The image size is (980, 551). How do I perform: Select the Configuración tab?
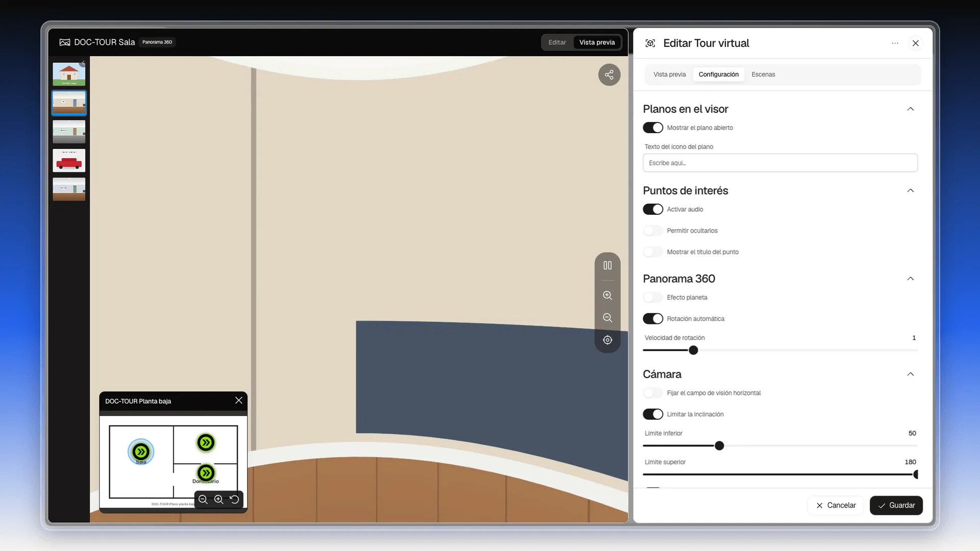click(x=718, y=74)
